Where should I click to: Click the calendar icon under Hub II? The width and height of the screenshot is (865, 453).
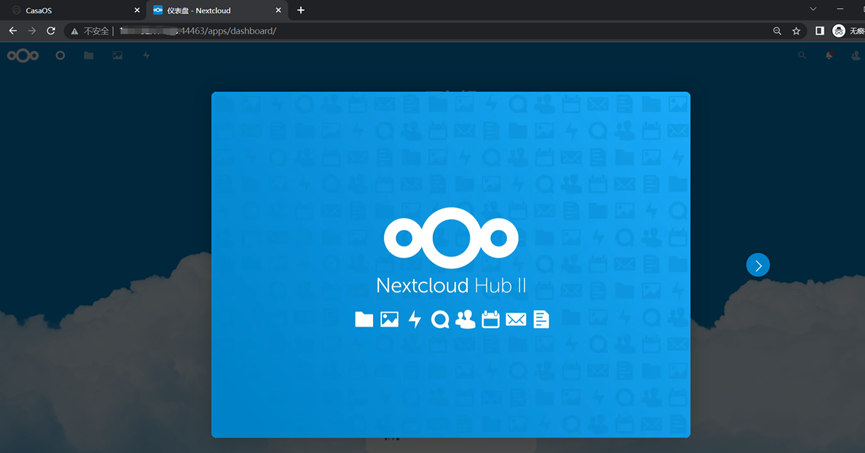tap(490, 319)
